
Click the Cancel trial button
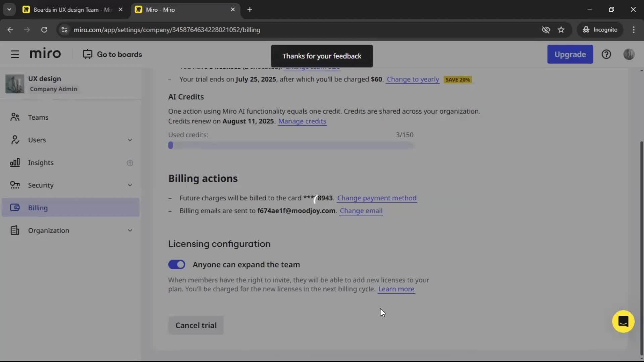click(196, 325)
